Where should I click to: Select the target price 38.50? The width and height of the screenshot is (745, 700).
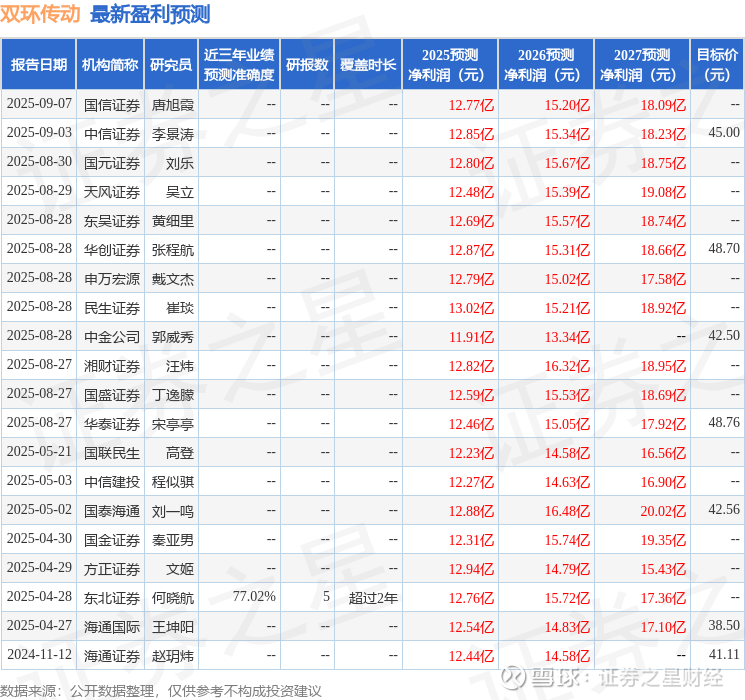point(724,625)
